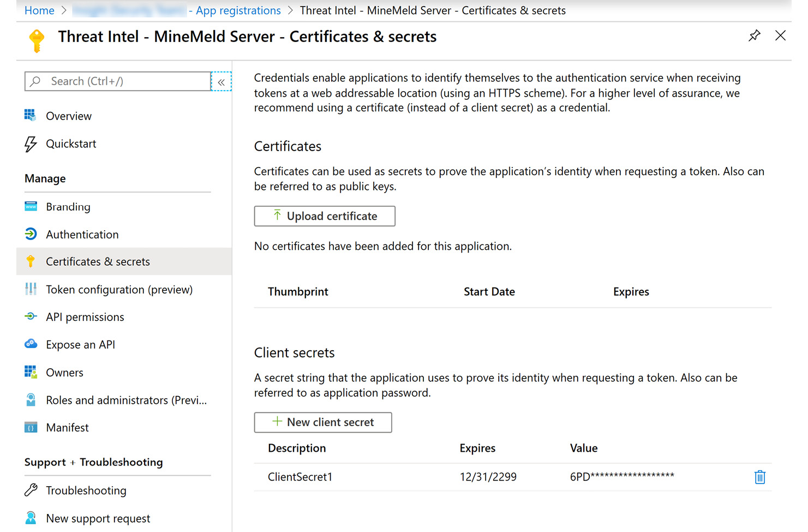Viewport: 808px width, 532px height.
Task: Click the client secrets Expires column header
Action: (x=477, y=448)
